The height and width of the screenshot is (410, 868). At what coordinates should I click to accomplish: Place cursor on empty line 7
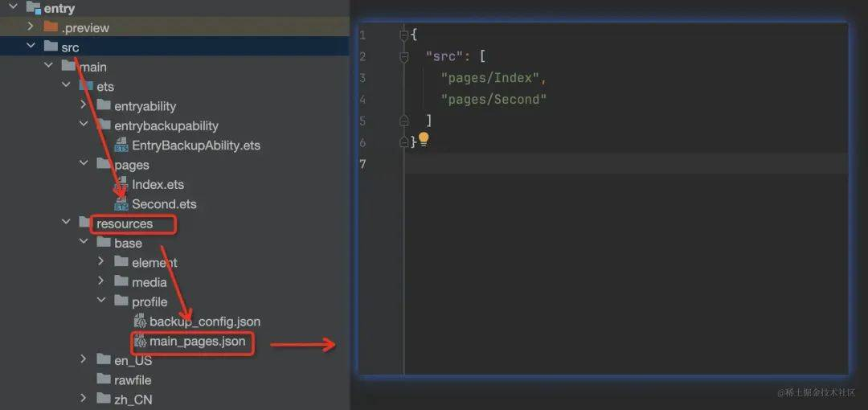click(625, 164)
